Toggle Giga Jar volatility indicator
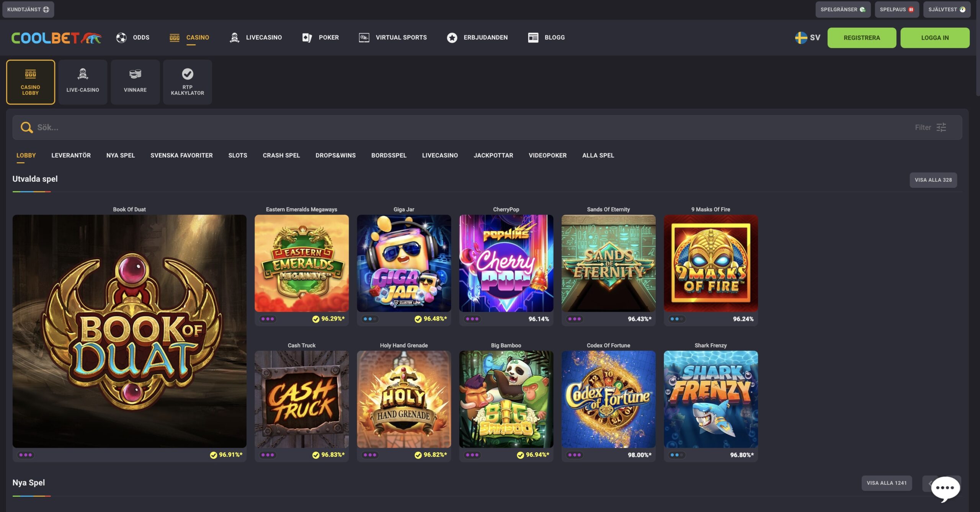980x512 pixels. (370, 319)
